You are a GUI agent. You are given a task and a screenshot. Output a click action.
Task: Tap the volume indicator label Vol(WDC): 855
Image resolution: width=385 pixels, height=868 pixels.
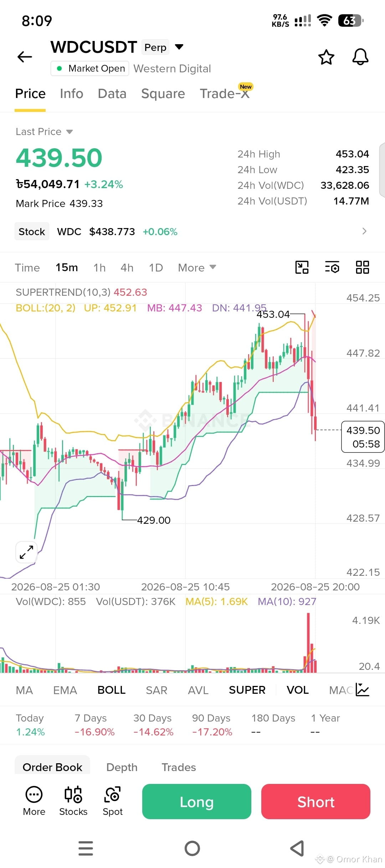(x=51, y=601)
